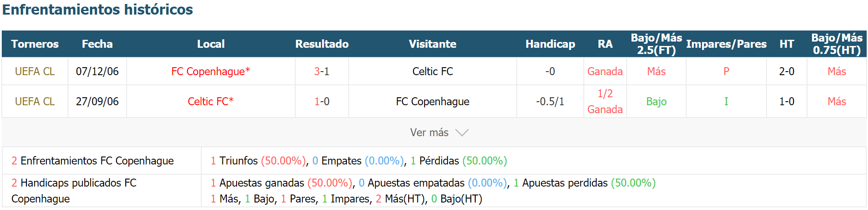Screen dimensions: 868x210
Task: Open the 1-0 match result
Action: (322, 101)
